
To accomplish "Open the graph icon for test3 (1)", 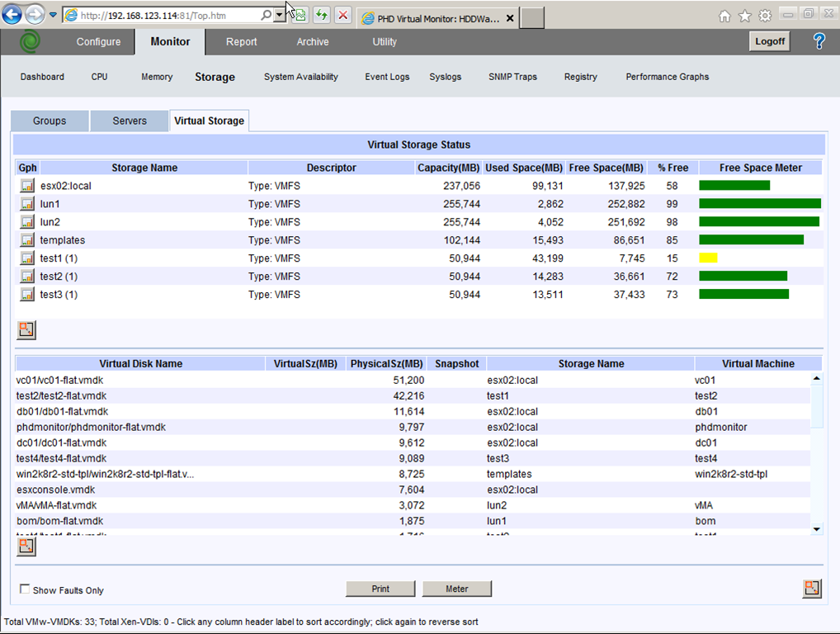I will click(x=27, y=295).
